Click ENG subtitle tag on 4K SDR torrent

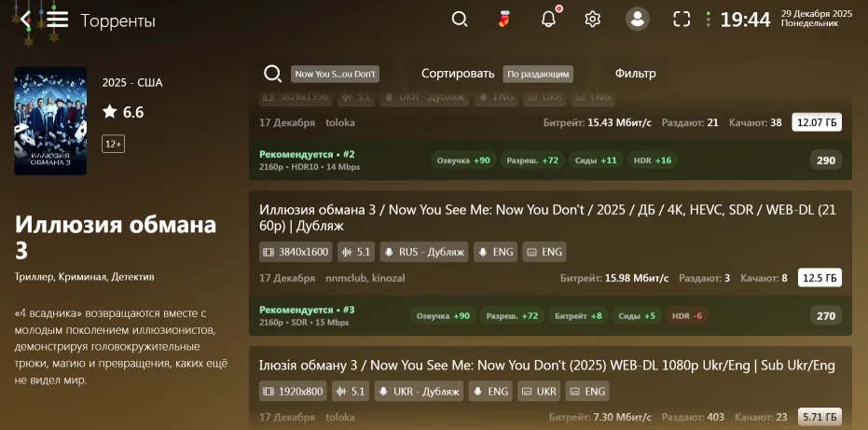click(544, 252)
